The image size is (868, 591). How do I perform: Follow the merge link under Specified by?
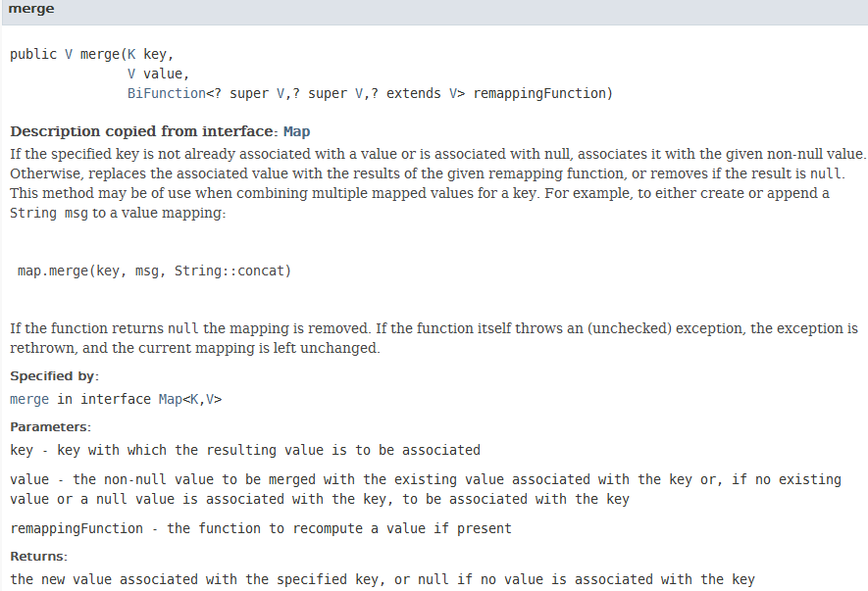click(x=29, y=399)
